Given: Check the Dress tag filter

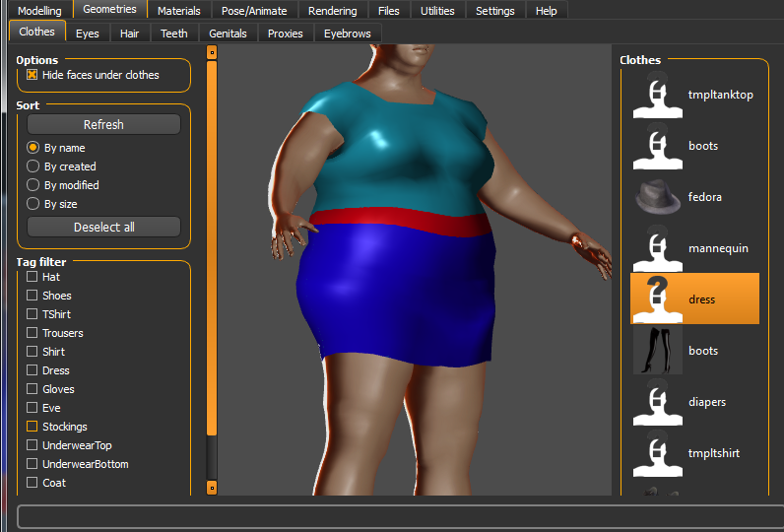Looking at the screenshot, I should [x=32, y=370].
